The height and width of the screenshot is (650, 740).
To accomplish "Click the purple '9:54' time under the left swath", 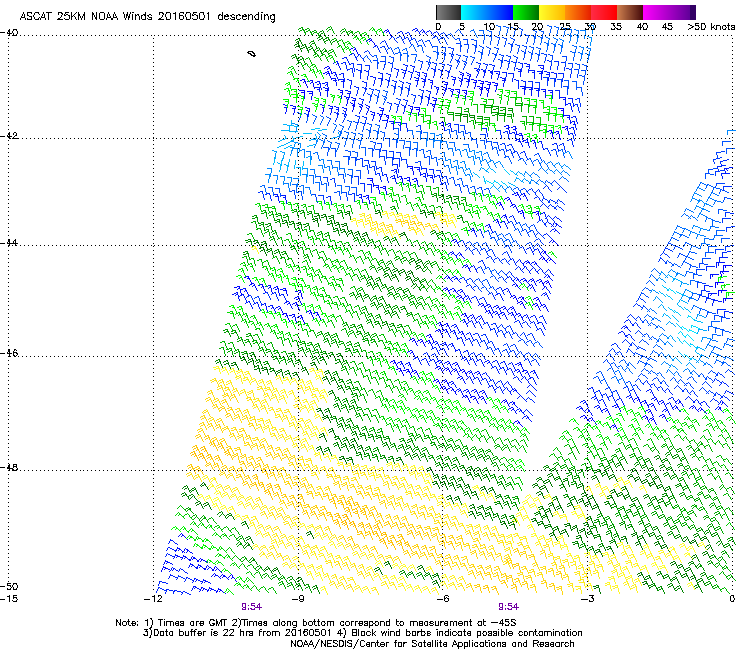I will pyautogui.click(x=252, y=607).
